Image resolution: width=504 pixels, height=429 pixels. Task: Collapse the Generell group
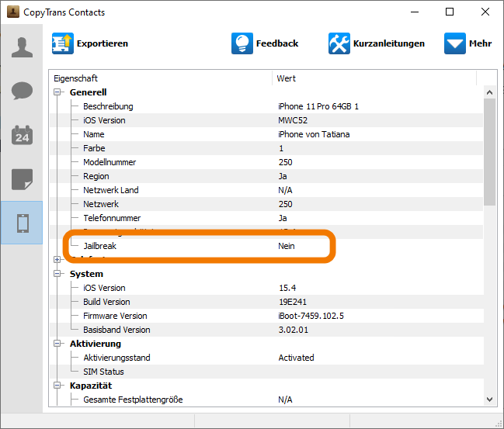click(x=57, y=92)
